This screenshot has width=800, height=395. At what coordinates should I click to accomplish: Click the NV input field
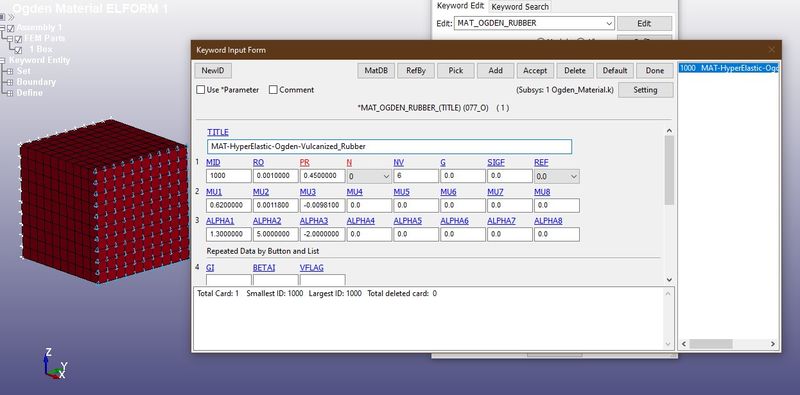[x=416, y=176]
